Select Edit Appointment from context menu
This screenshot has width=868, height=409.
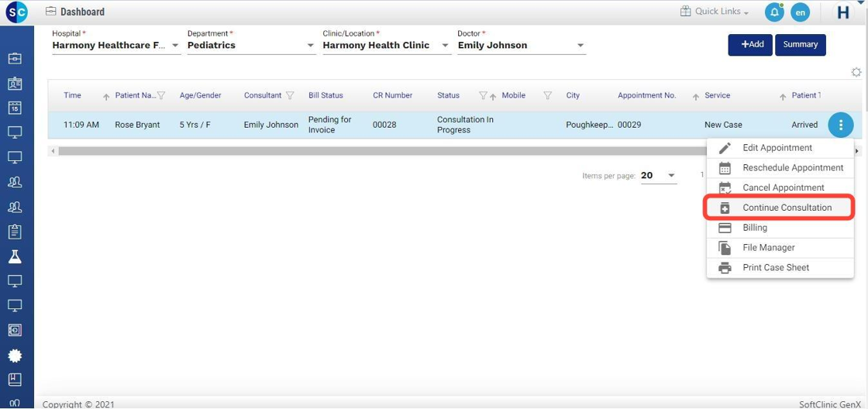pyautogui.click(x=780, y=148)
